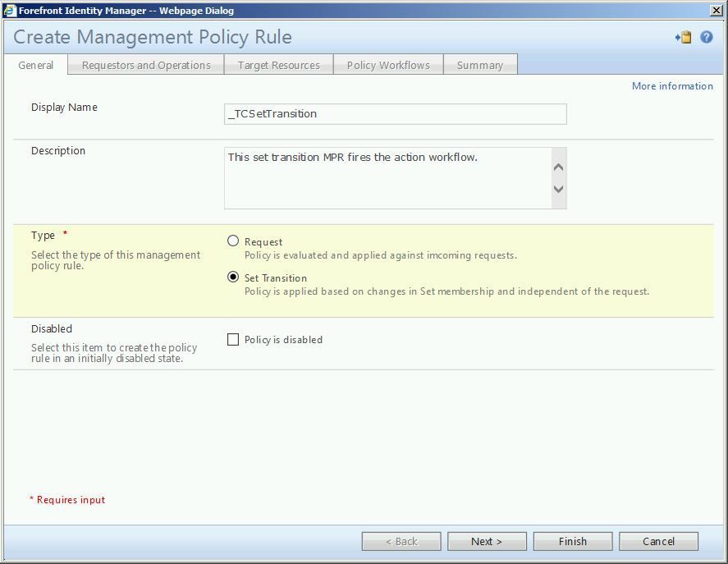728x564 pixels.
Task: Click the Description scrollbar up arrow
Action: [559, 167]
